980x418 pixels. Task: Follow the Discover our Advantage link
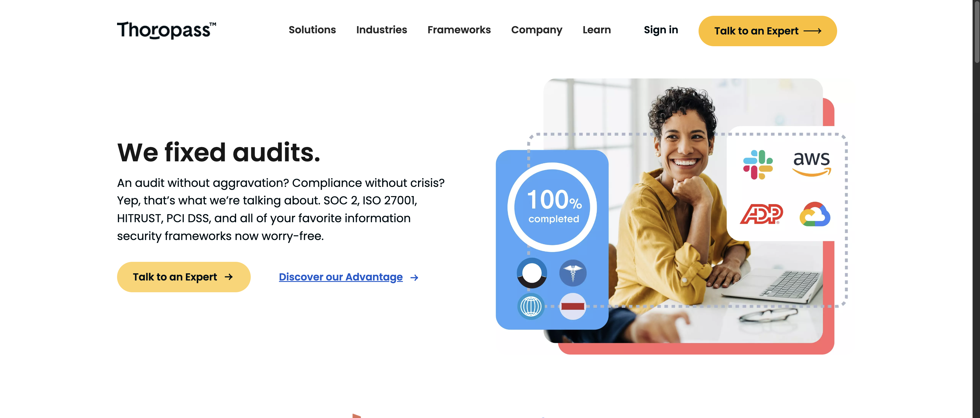coord(341,277)
